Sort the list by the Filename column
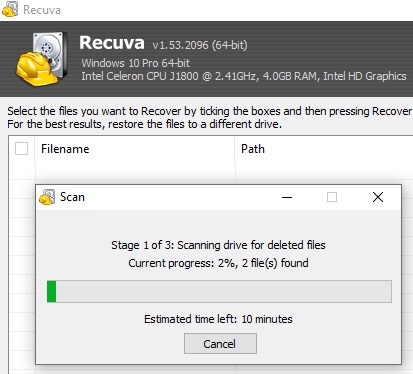413x374 pixels. [135, 149]
